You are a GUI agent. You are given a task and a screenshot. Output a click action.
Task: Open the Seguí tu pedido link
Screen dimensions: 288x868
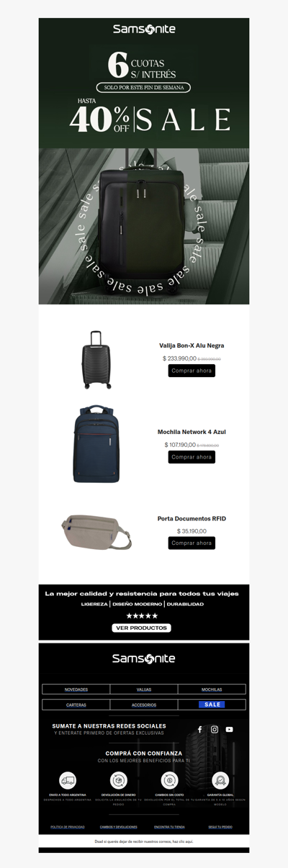pyautogui.click(x=220, y=827)
